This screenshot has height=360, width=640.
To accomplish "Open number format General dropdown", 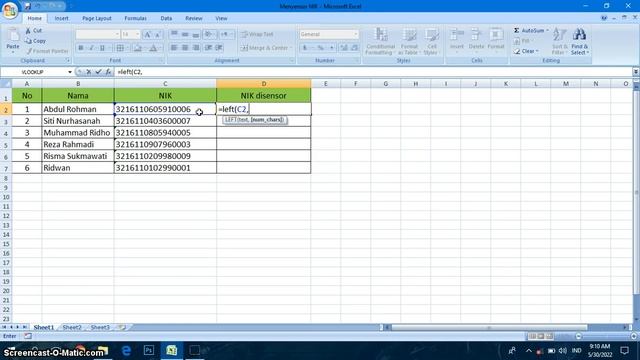I will (x=356, y=34).
